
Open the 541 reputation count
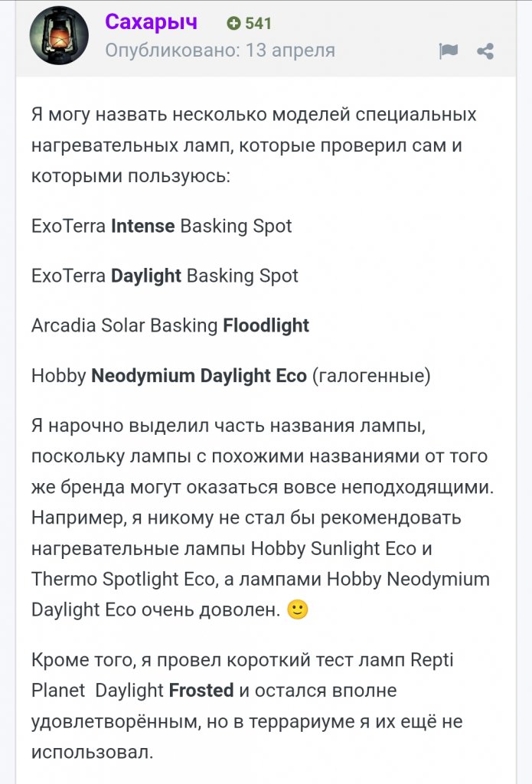coord(258,23)
